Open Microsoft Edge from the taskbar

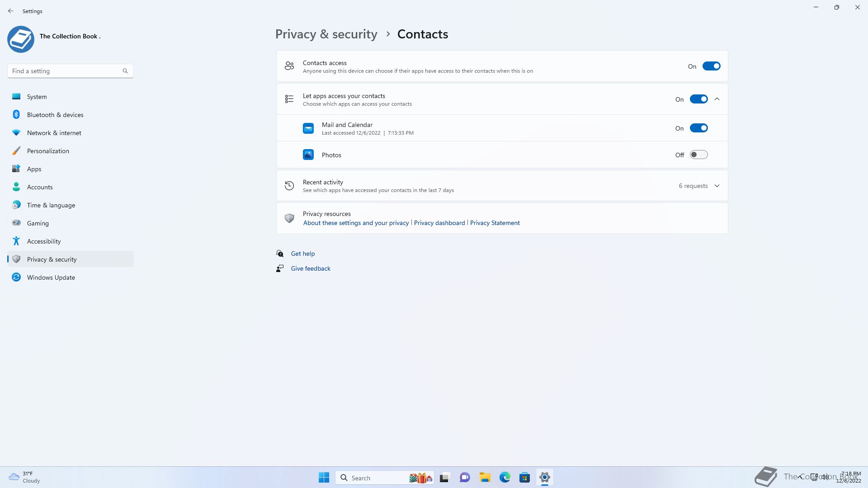point(505,478)
